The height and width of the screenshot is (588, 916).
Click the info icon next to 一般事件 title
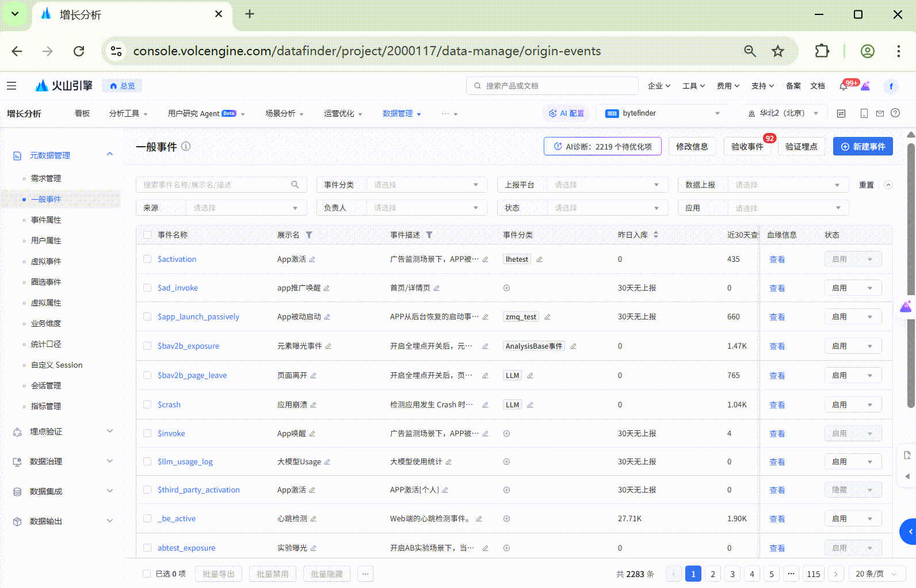[x=186, y=146]
